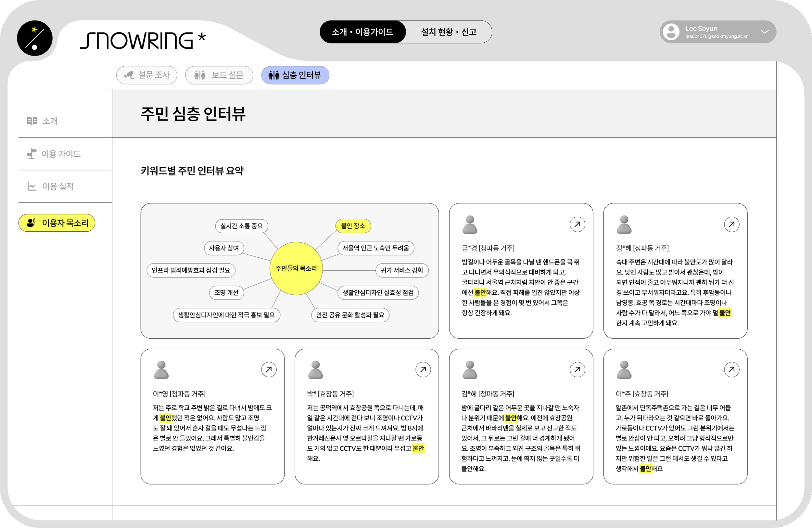Switch to 소개 · 이용가이드 top tab
Viewport: 812px width, 528px height.
[x=362, y=32]
